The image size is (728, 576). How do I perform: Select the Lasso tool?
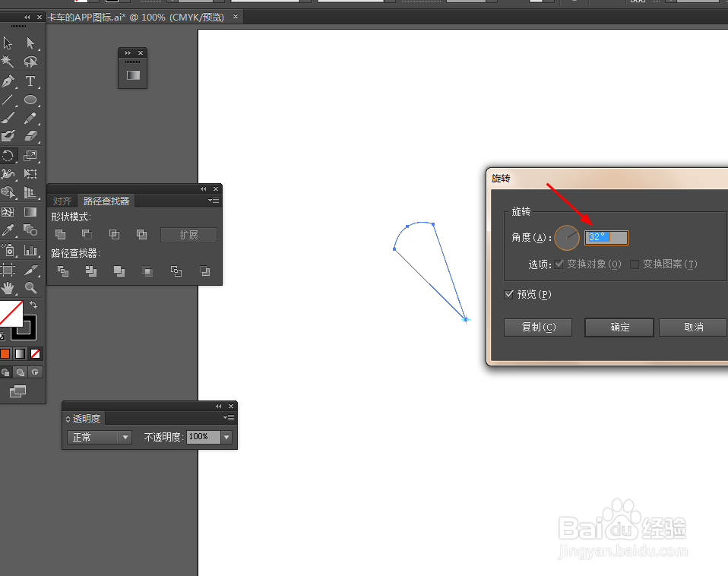30,62
